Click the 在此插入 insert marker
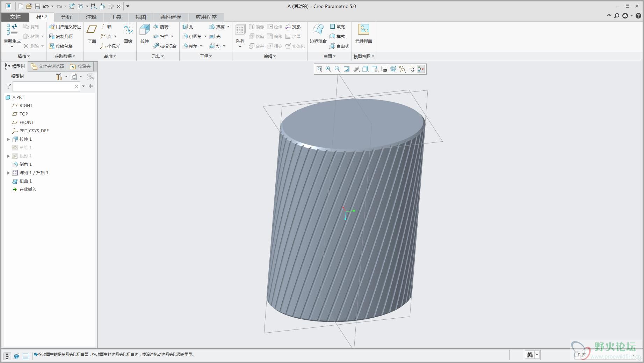 pyautogui.click(x=24, y=190)
